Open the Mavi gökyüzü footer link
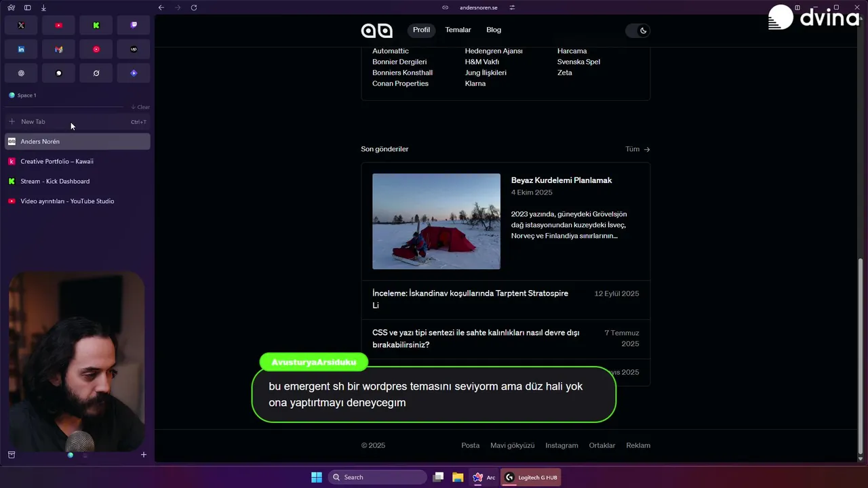 (512, 445)
